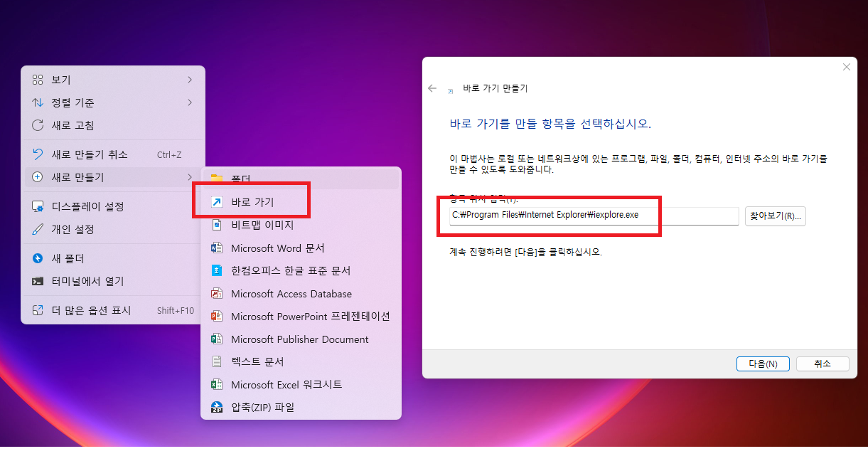Click the item location path input field
This screenshot has width=868, height=461.
tap(594, 216)
